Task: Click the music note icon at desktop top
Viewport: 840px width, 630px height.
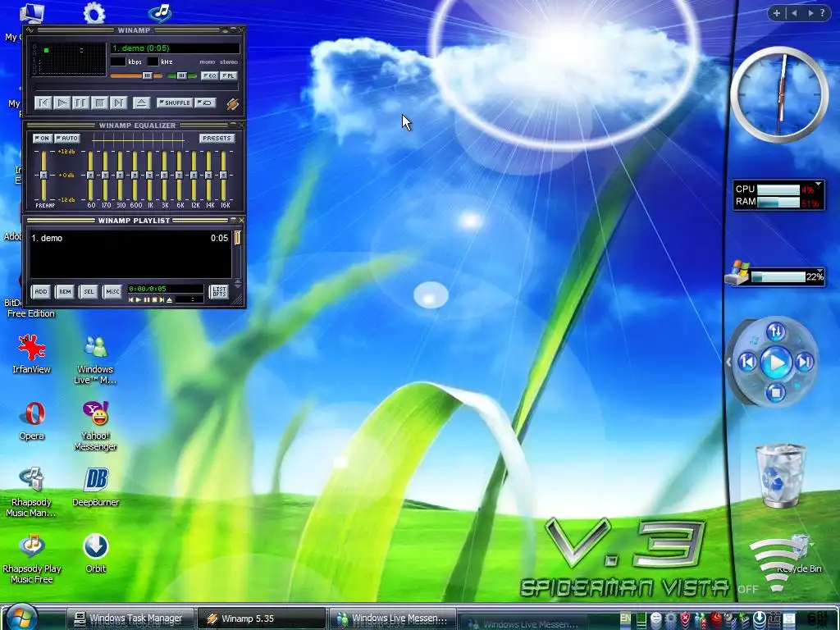Action: [160, 11]
